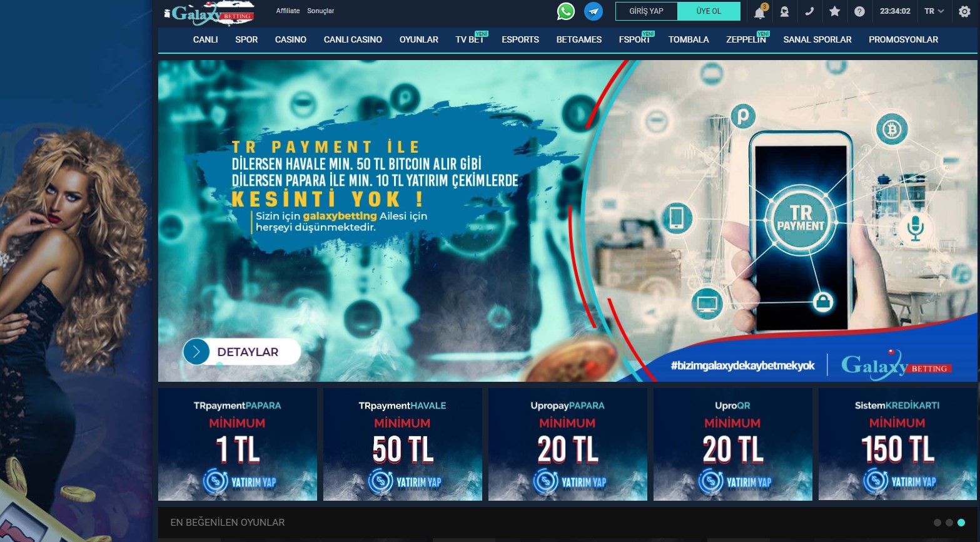
Task: Select UproQR minimum 20 TL card
Action: pos(733,444)
